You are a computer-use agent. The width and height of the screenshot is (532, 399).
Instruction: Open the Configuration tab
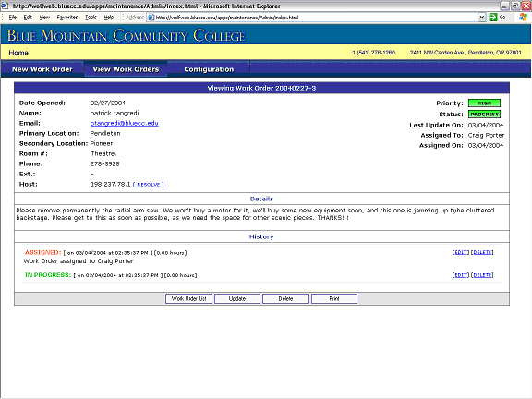coord(209,69)
